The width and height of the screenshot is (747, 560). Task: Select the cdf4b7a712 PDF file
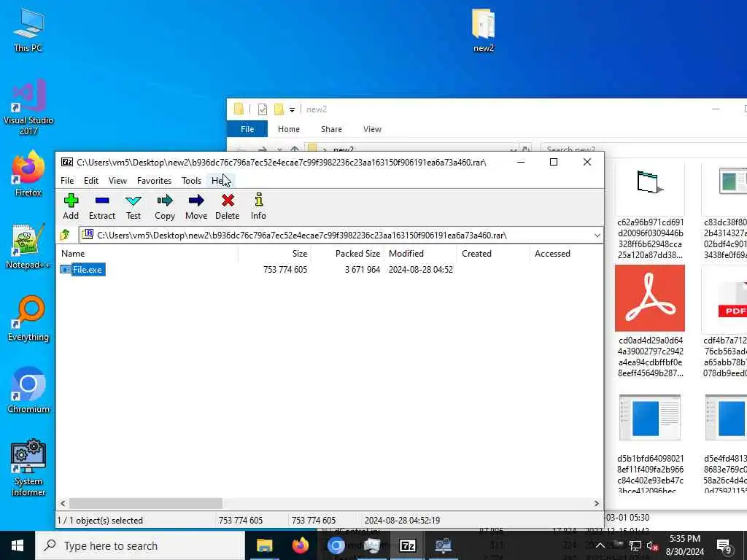pos(725,322)
